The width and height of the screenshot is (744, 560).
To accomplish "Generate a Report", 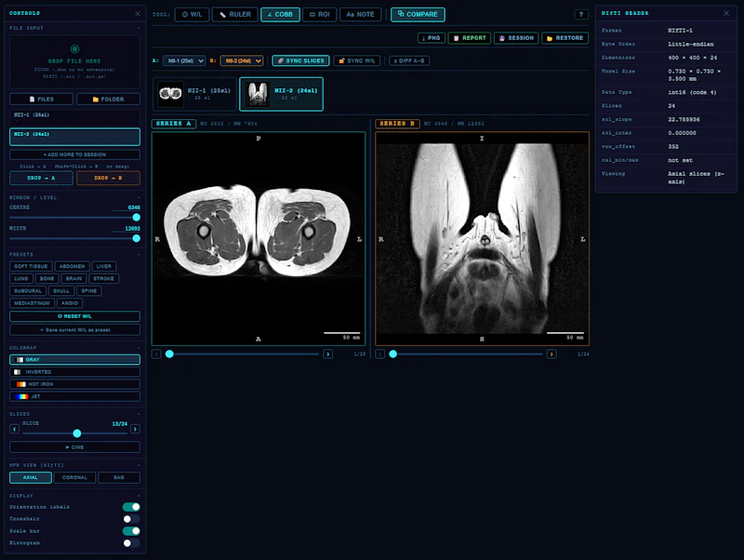I will tap(470, 38).
